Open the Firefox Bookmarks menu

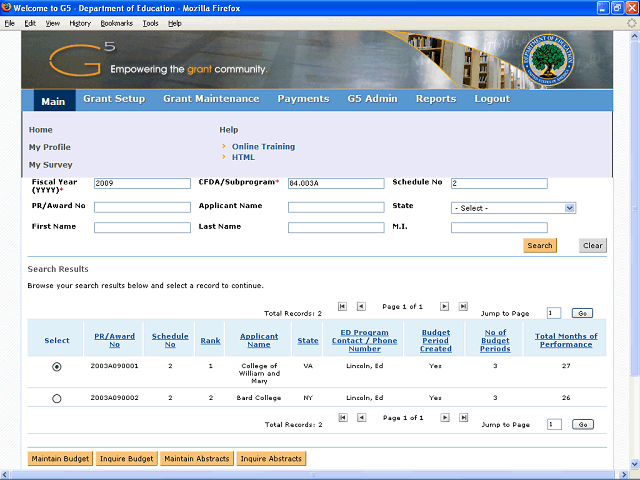pyautogui.click(x=116, y=22)
